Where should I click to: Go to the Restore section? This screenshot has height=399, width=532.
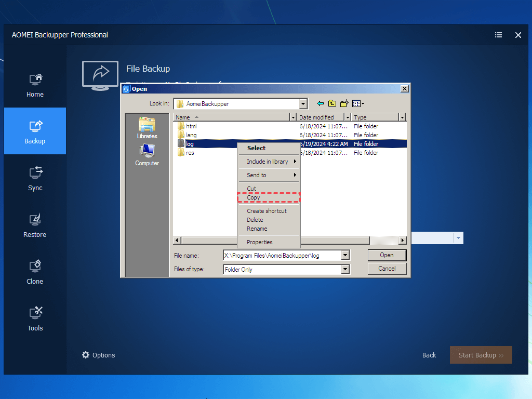[35, 225]
